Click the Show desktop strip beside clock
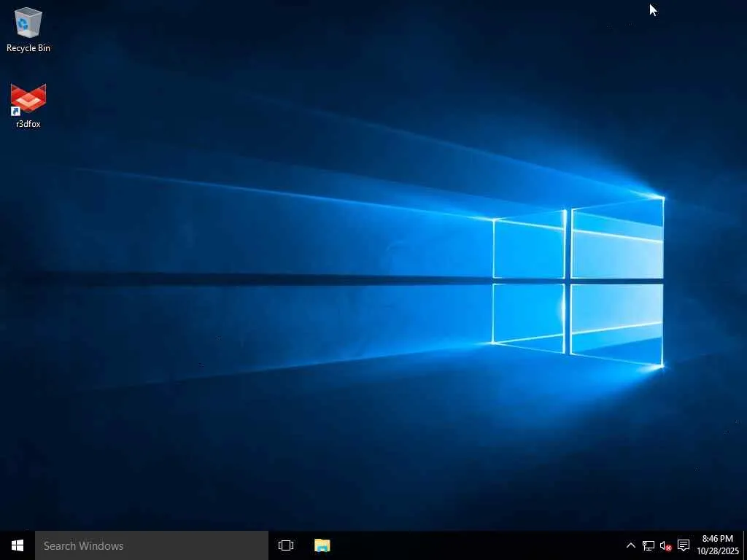The image size is (747, 560). (745, 545)
